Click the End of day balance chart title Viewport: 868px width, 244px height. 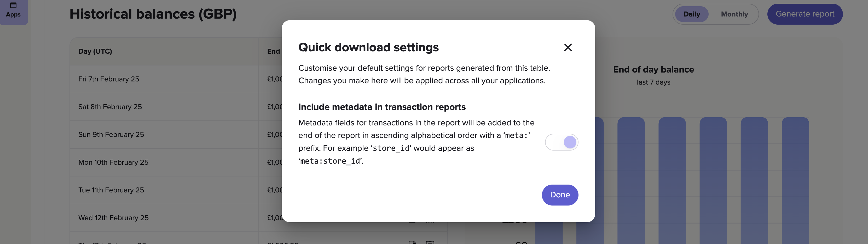point(653,70)
